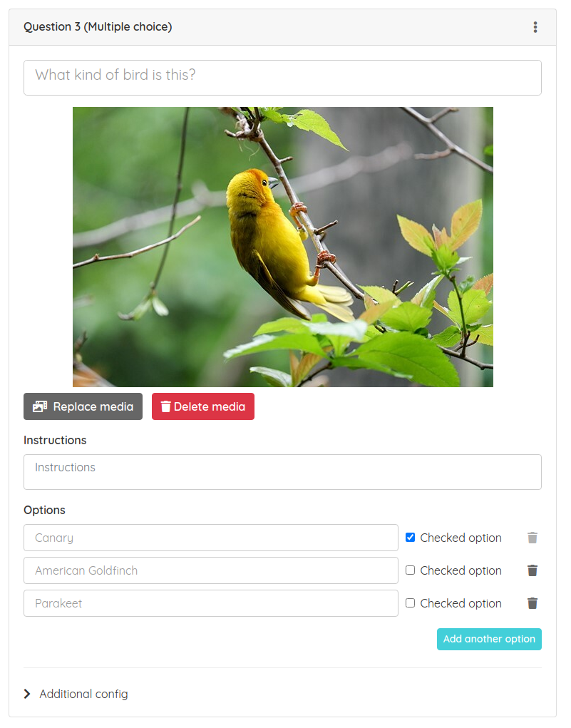The image size is (571, 728).
Task: Click the Additional config chevron arrow
Action: [x=27, y=694]
